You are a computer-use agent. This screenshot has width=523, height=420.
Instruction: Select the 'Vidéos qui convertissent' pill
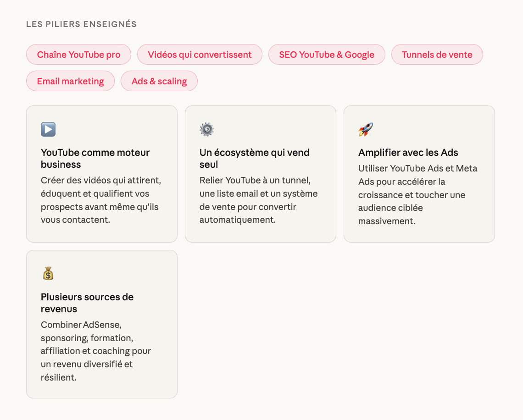[200, 55]
